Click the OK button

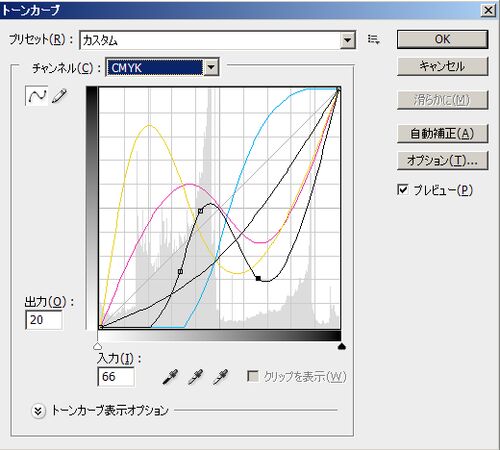[443, 40]
